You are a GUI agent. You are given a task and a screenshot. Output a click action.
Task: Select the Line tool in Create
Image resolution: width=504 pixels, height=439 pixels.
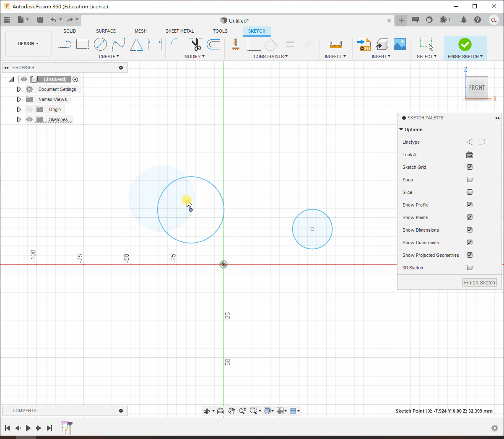point(64,44)
